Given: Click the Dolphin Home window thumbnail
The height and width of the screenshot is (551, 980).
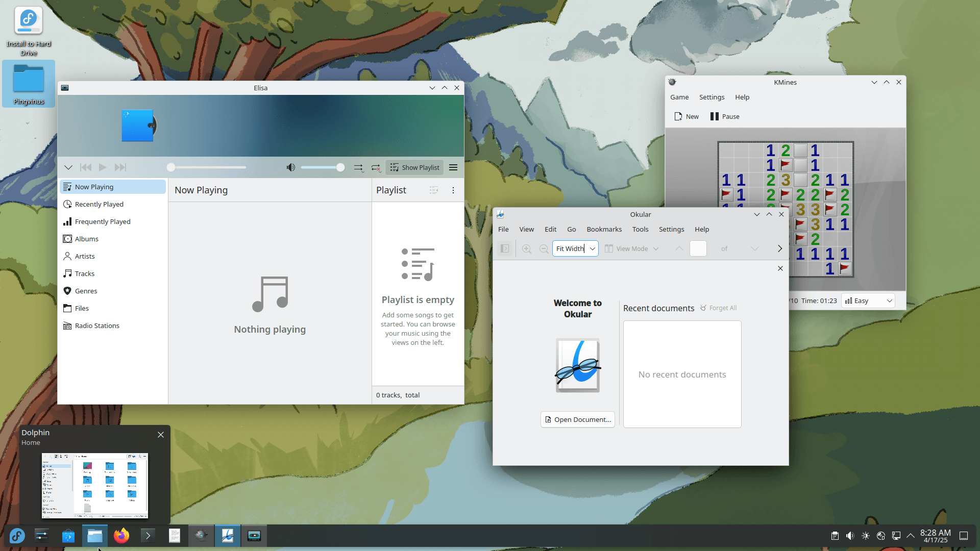Looking at the screenshot, I should pyautogui.click(x=95, y=486).
